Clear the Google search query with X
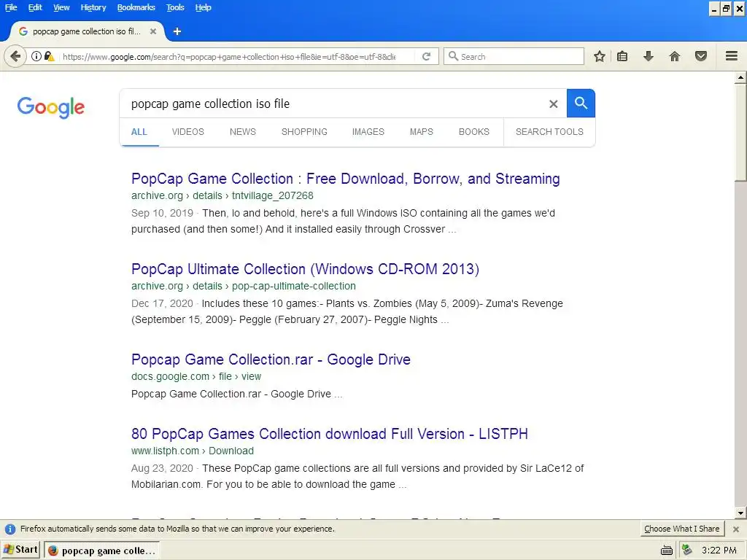Screen dimensions: 747x560 (553, 104)
